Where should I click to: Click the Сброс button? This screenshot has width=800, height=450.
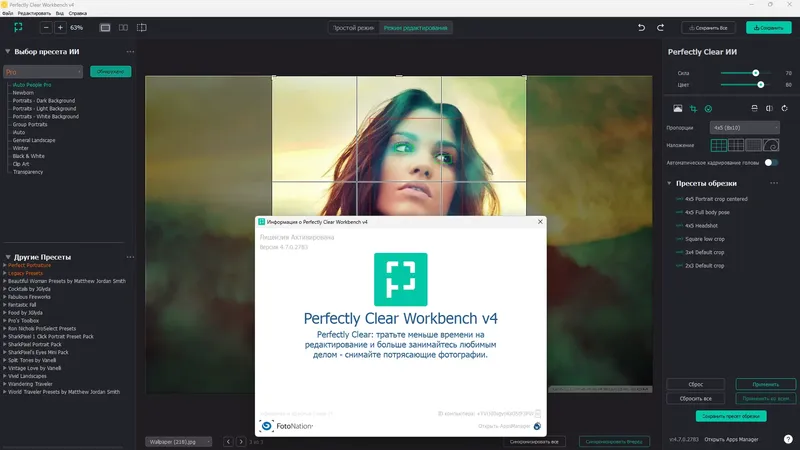pyautogui.click(x=695, y=384)
